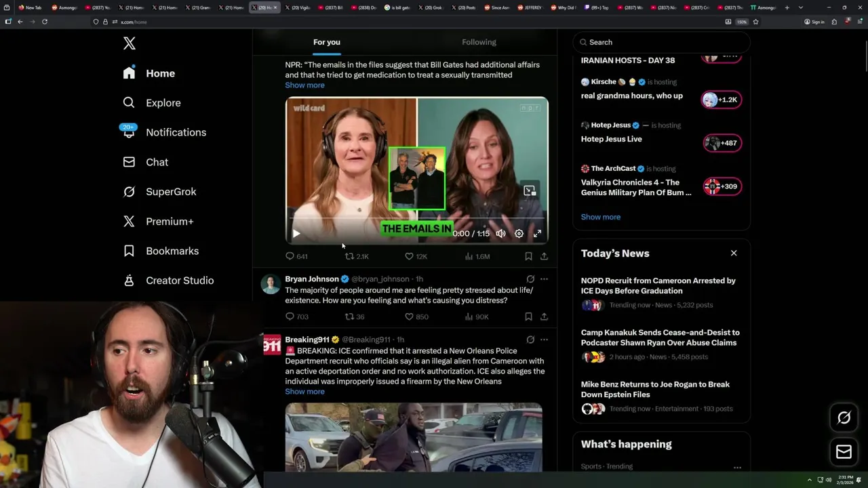
Task: Click Grok icon on Breaking911 post
Action: click(x=530, y=340)
